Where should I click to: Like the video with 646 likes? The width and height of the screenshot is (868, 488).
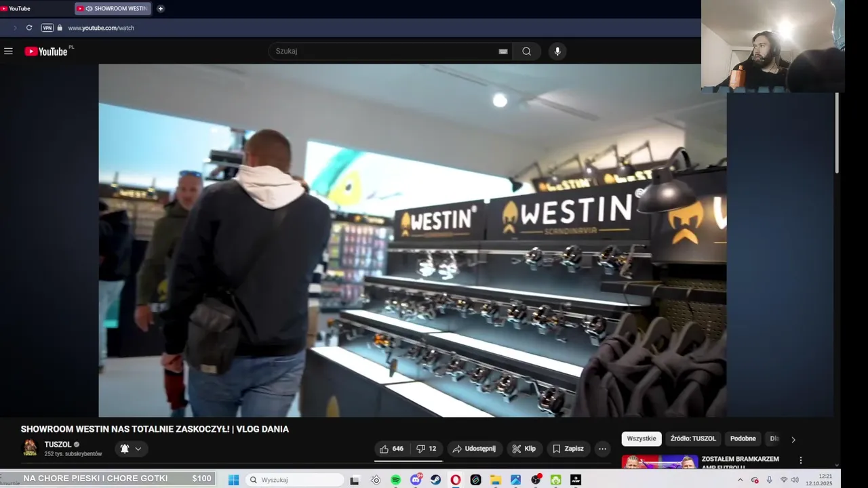tap(392, 449)
